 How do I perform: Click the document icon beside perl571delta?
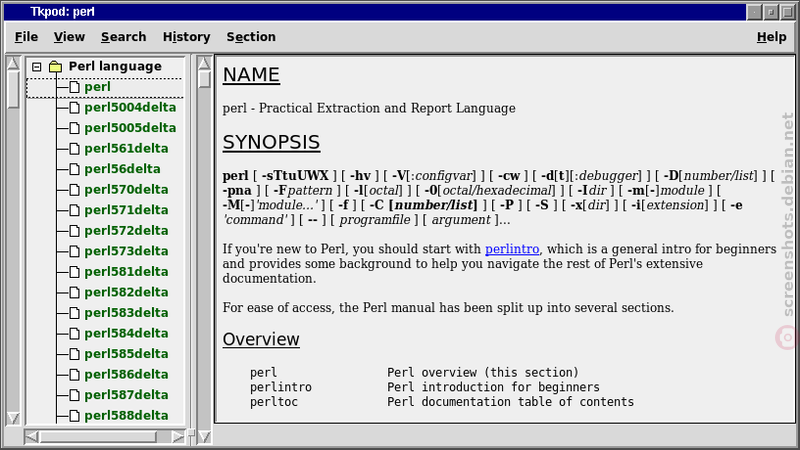pyautogui.click(x=74, y=210)
